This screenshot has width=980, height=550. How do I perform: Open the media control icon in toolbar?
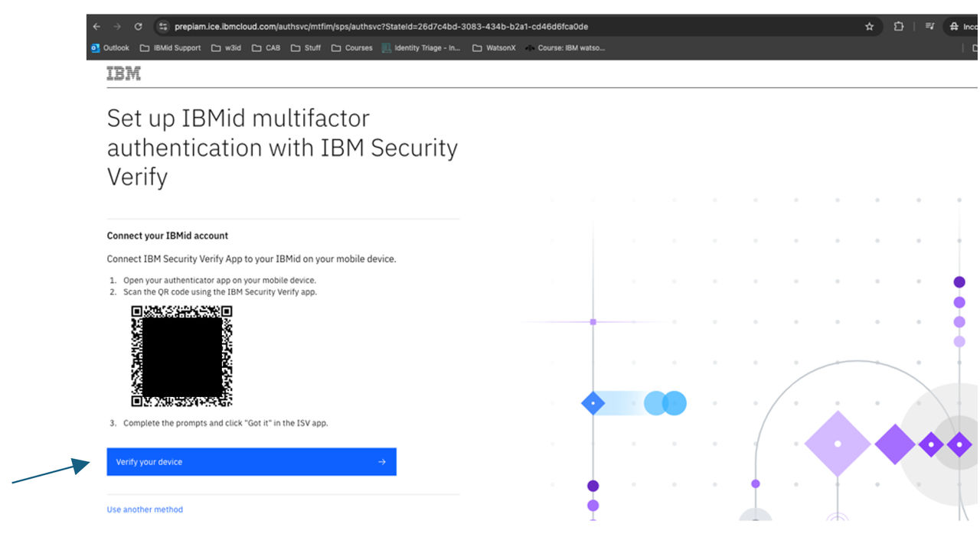pyautogui.click(x=929, y=27)
